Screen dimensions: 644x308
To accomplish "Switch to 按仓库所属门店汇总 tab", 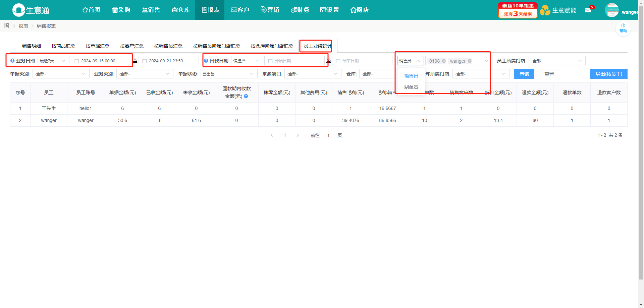I will click(x=272, y=46).
